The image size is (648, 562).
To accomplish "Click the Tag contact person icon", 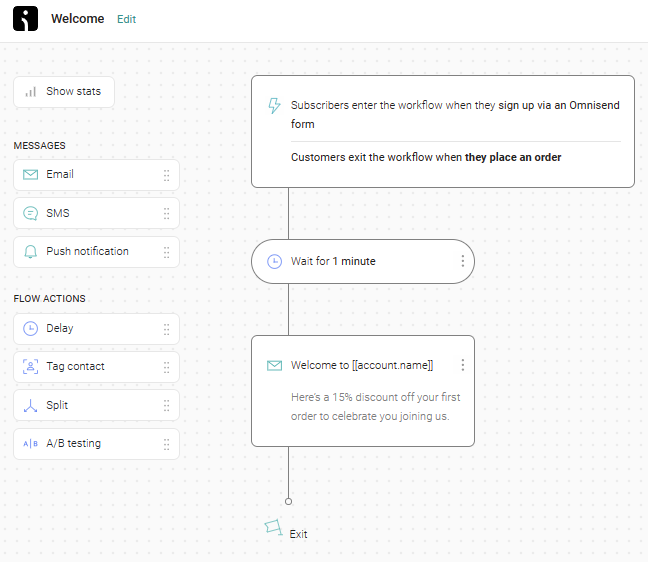I will coord(30,367).
